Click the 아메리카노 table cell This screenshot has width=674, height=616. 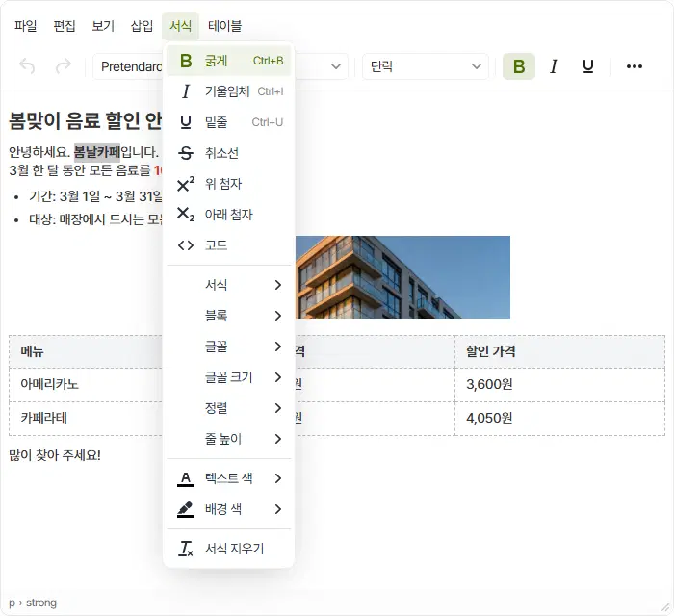(x=86, y=384)
